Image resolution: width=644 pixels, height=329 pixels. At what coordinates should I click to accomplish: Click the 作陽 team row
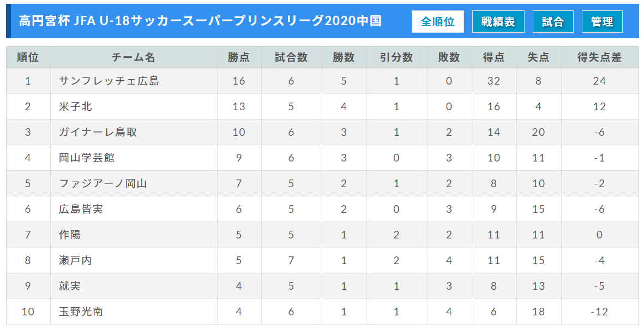(x=70, y=235)
